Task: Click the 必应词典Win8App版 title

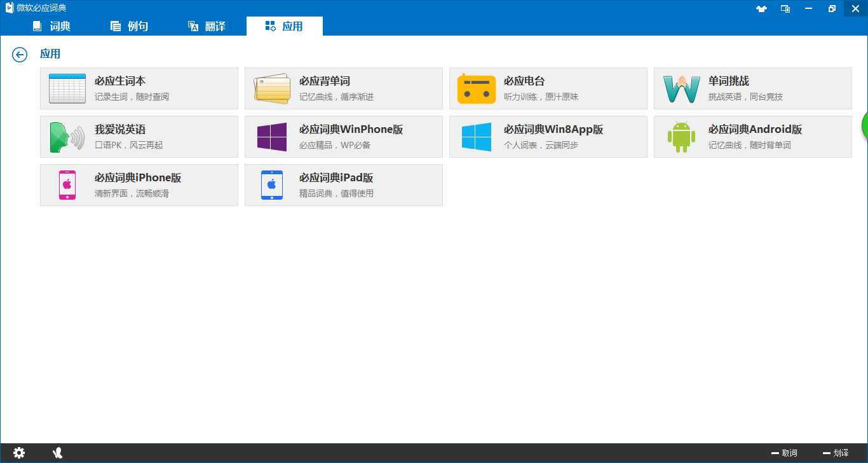Action: 553,130
